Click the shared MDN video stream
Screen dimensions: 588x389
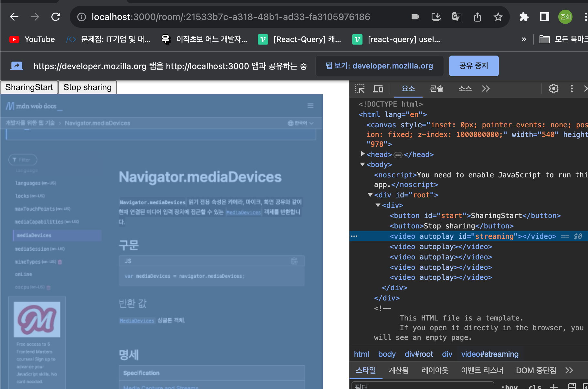tap(162, 242)
